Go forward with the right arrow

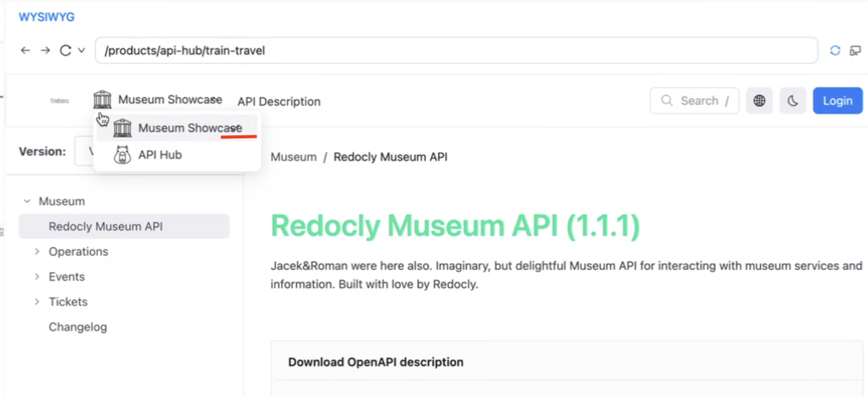click(45, 51)
